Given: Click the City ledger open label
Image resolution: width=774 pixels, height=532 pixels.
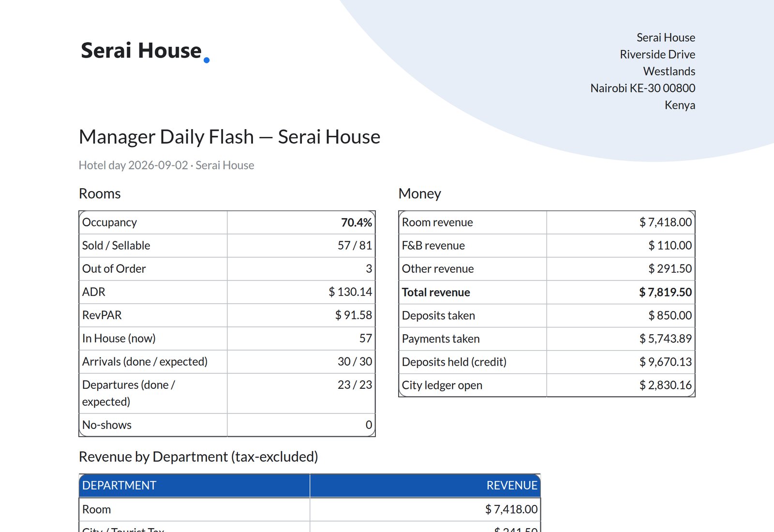Looking at the screenshot, I should coord(442,385).
